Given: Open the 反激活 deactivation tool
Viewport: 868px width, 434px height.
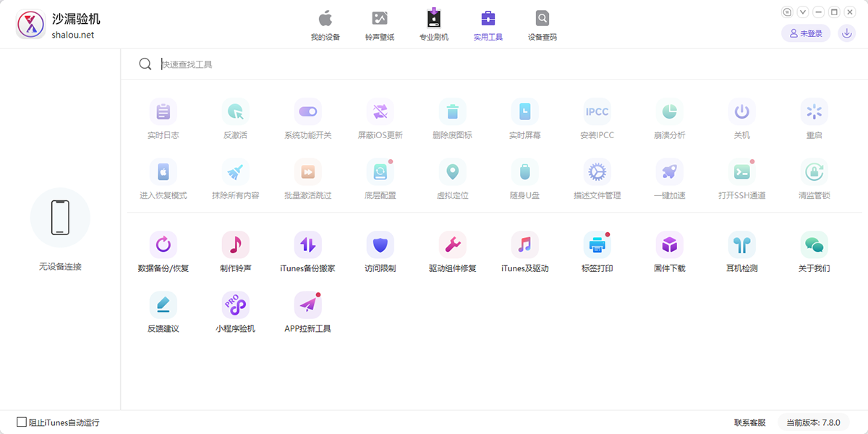Looking at the screenshot, I should click(236, 119).
